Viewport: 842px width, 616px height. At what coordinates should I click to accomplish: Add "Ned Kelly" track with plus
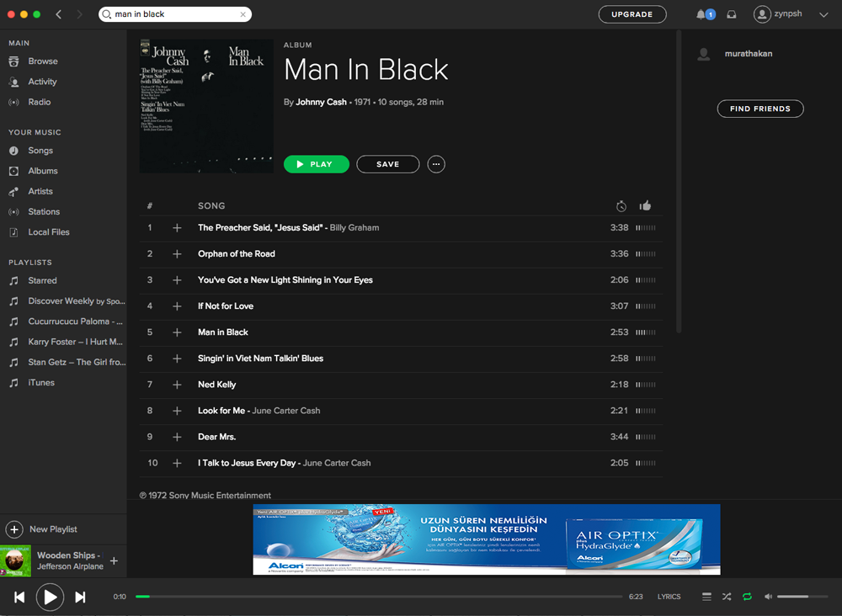pos(177,385)
